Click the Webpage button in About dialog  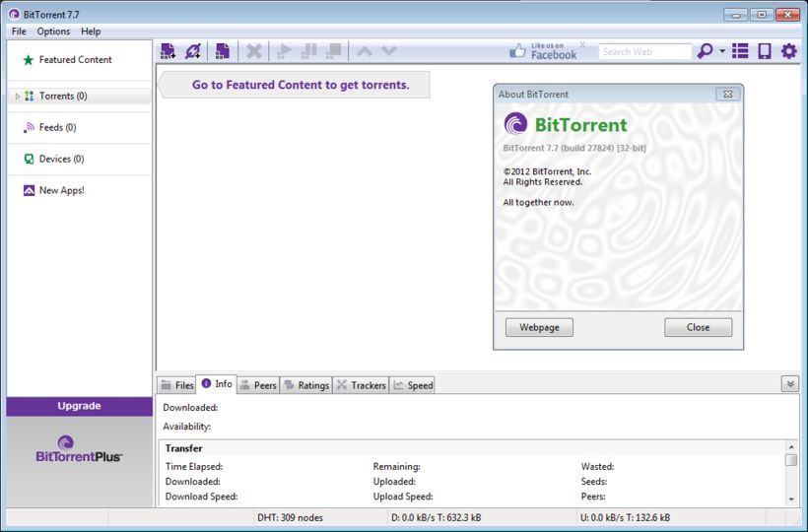(x=539, y=327)
